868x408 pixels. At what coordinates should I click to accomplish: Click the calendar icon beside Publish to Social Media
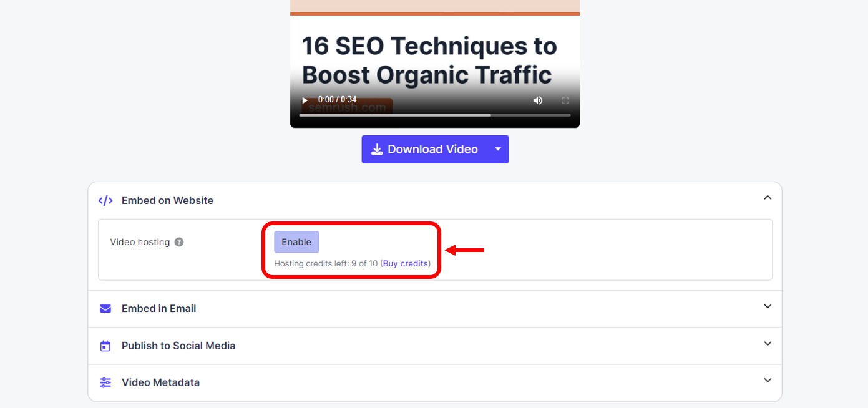pyautogui.click(x=105, y=345)
